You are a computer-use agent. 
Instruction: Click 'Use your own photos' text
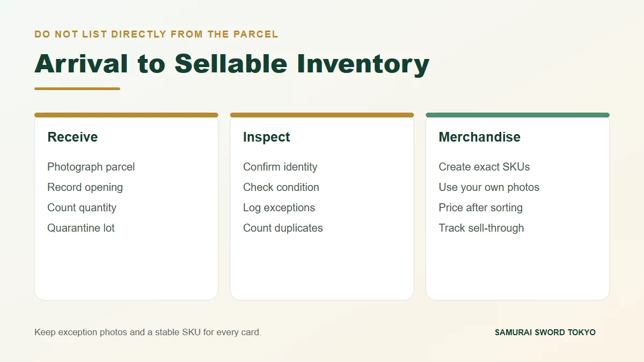[489, 187]
